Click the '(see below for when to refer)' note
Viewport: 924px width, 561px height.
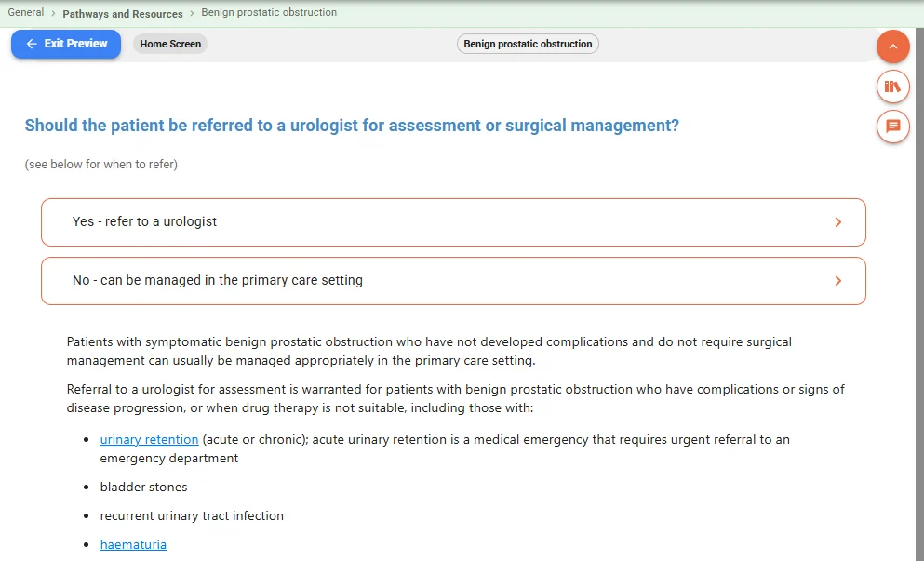click(x=100, y=165)
